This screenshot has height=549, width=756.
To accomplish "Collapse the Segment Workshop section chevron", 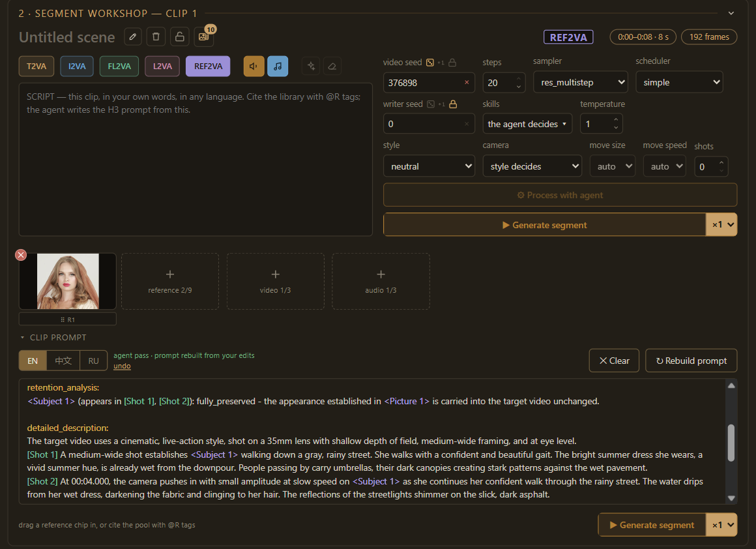I will pos(731,13).
